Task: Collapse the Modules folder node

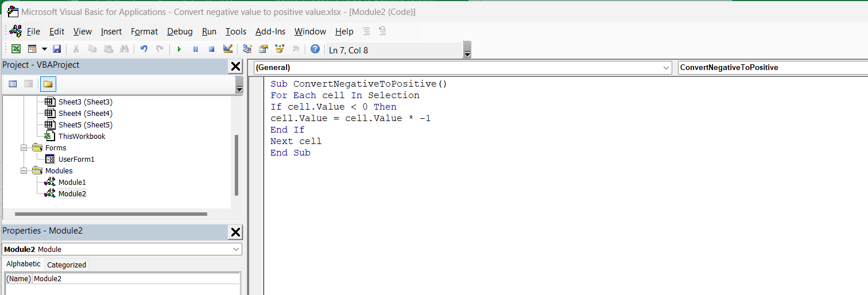Action: click(24, 170)
